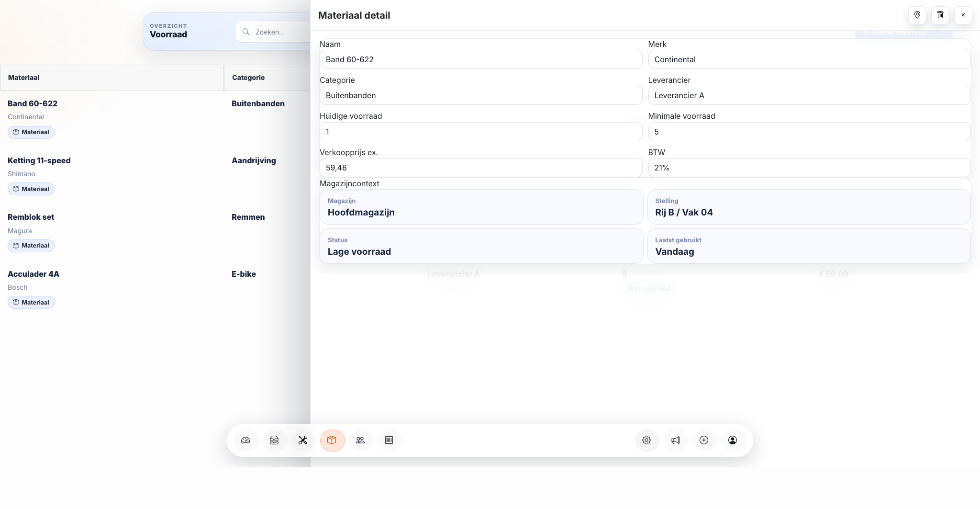The height and width of the screenshot is (509, 980).
Task: Click the Materiaal badge under Magura
Action: [31, 246]
